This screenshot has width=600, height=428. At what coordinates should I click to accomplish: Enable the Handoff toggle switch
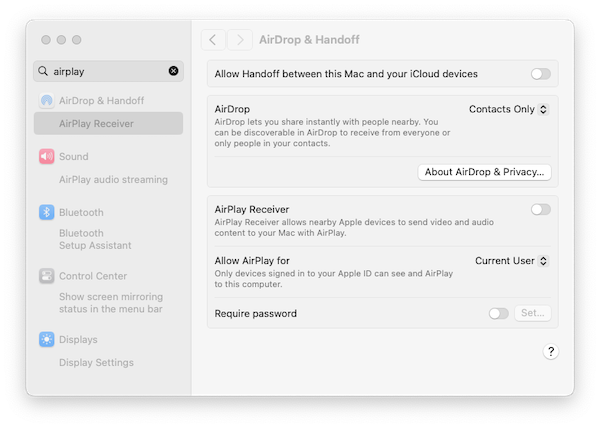[540, 74]
